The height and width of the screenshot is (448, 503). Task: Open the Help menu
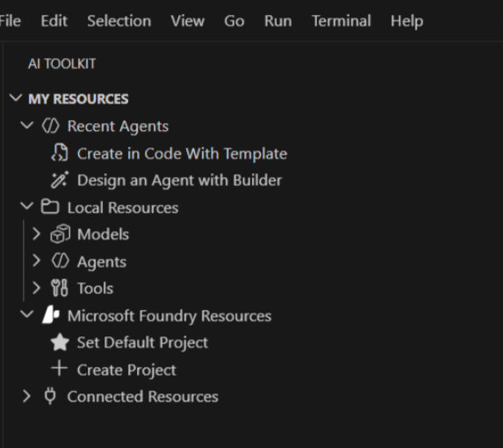pos(406,21)
